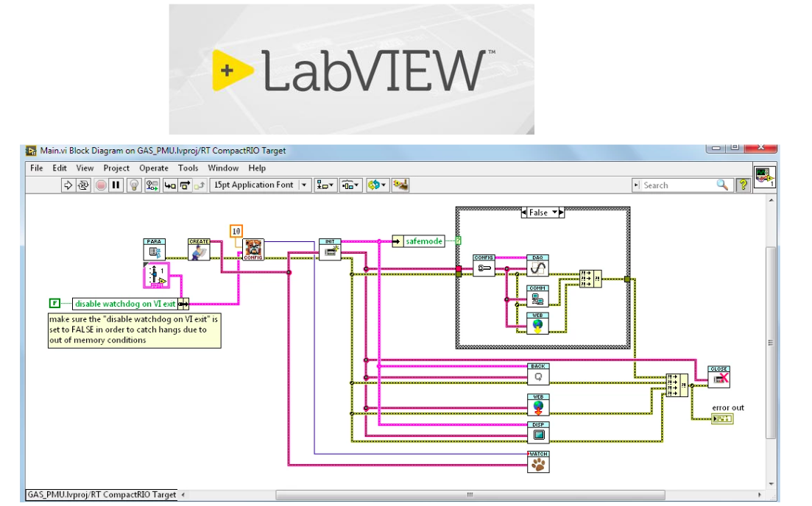Select the CONFIG subVI inside the case structure

tap(484, 266)
